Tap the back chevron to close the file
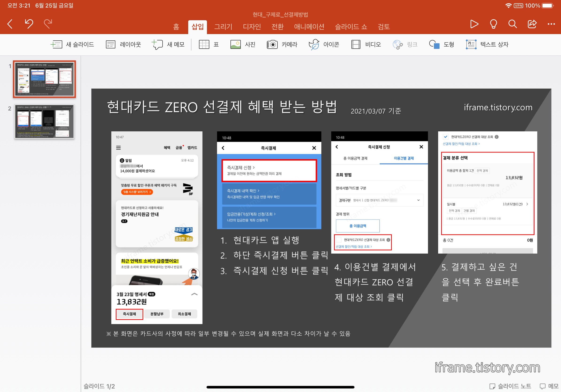 [10, 24]
